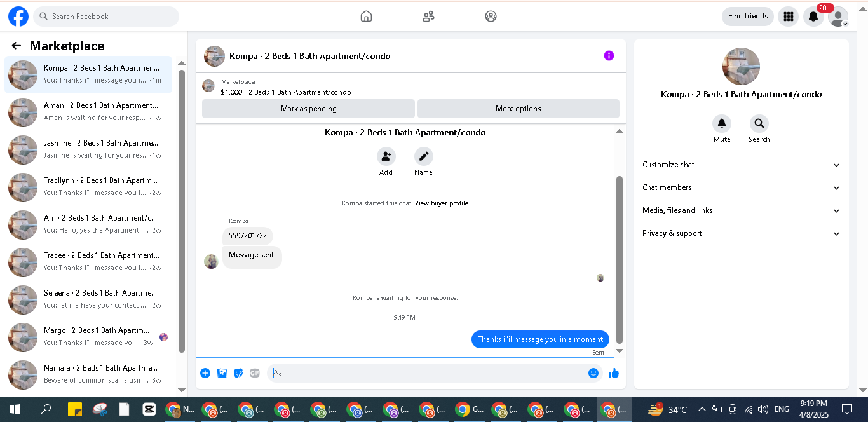This screenshot has height=422, width=868.
Task: Open the purple conversation info icon
Action: [609, 56]
